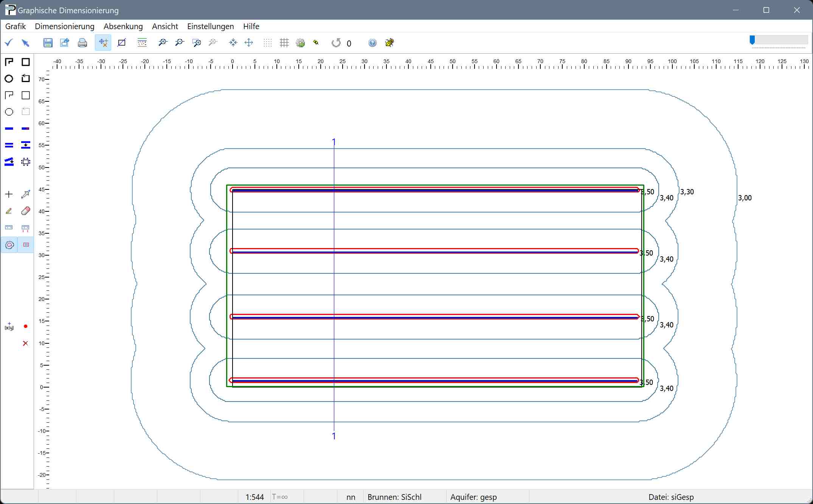This screenshot has height=504, width=813.
Task: Toggle the isoline contour display button
Action: coord(9,245)
